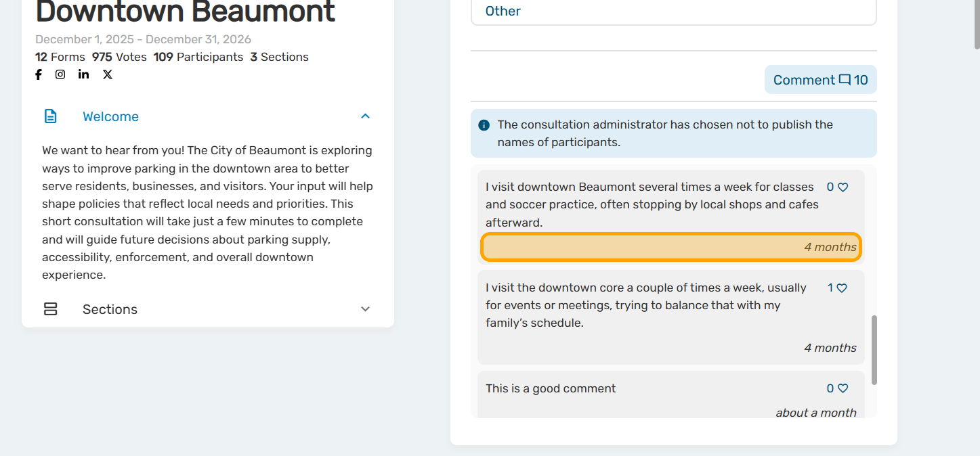Click the info icon in the administrator notice
The image size is (980, 456).
(484, 125)
